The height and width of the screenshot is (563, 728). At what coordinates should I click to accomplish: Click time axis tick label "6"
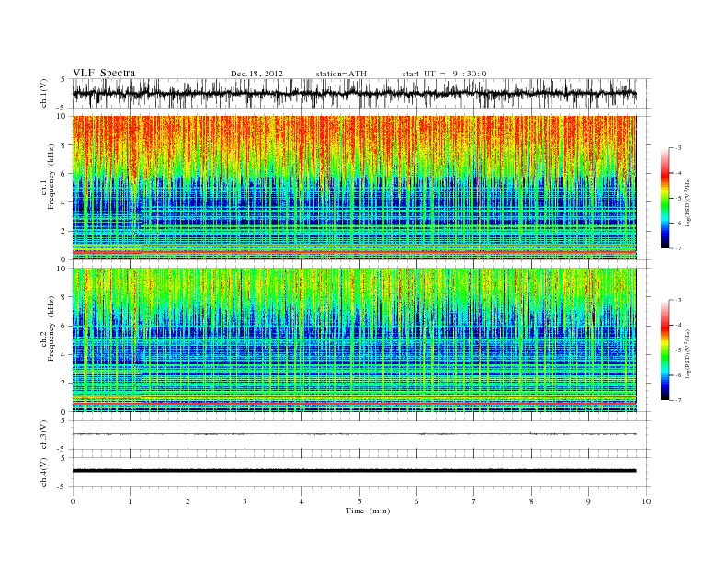click(416, 501)
